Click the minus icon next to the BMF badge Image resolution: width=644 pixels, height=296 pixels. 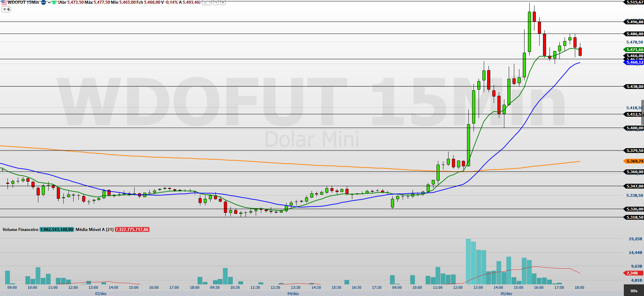(49, 2)
